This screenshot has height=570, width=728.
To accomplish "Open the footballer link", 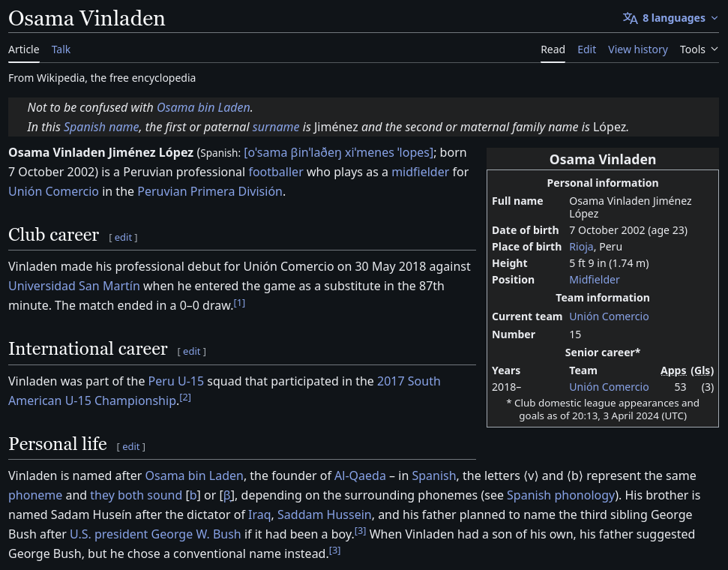I will coord(276,172).
